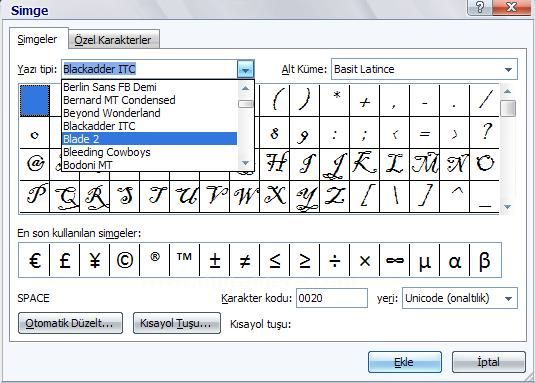Choose Beyond Wonderland from font list
The width and height of the screenshot is (535, 383).
click(149, 113)
